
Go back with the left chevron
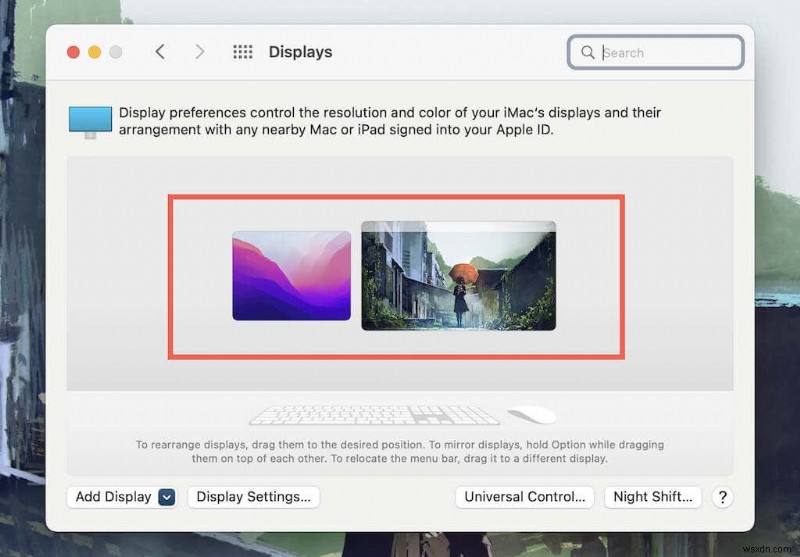[x=160, y=52]
